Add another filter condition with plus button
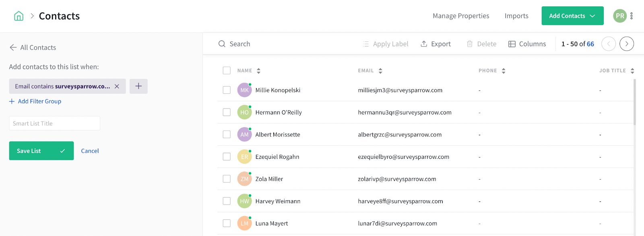 138,86
